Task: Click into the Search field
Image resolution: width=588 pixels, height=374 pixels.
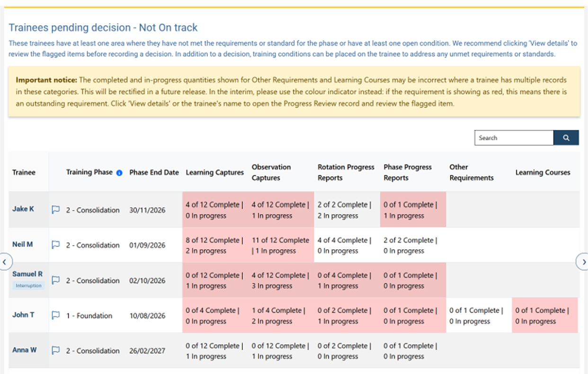Action: click(x=514, y=138)
